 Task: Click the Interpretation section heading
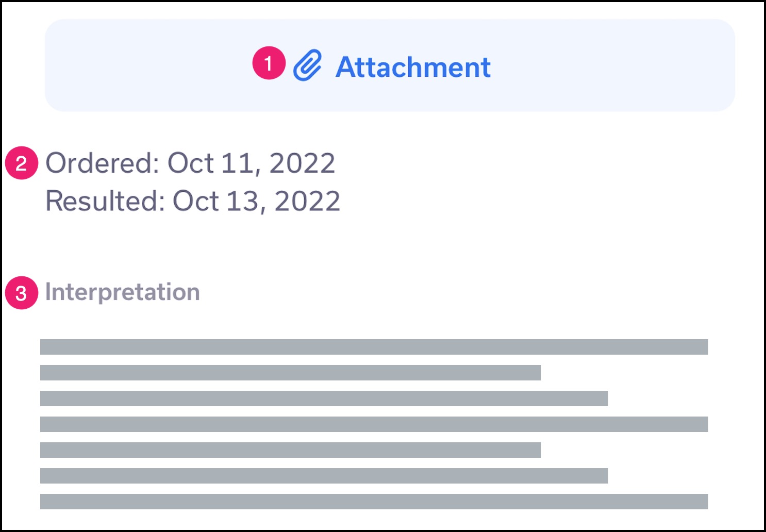[x=122, y=292]
